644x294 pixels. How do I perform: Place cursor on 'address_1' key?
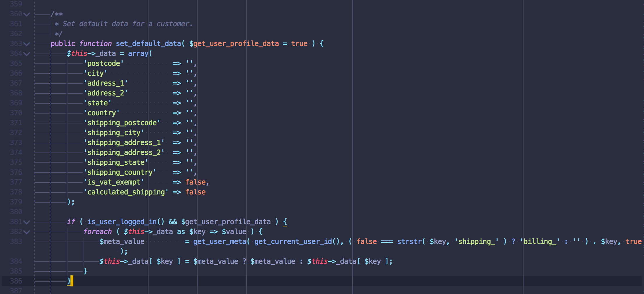pos(106,83)
